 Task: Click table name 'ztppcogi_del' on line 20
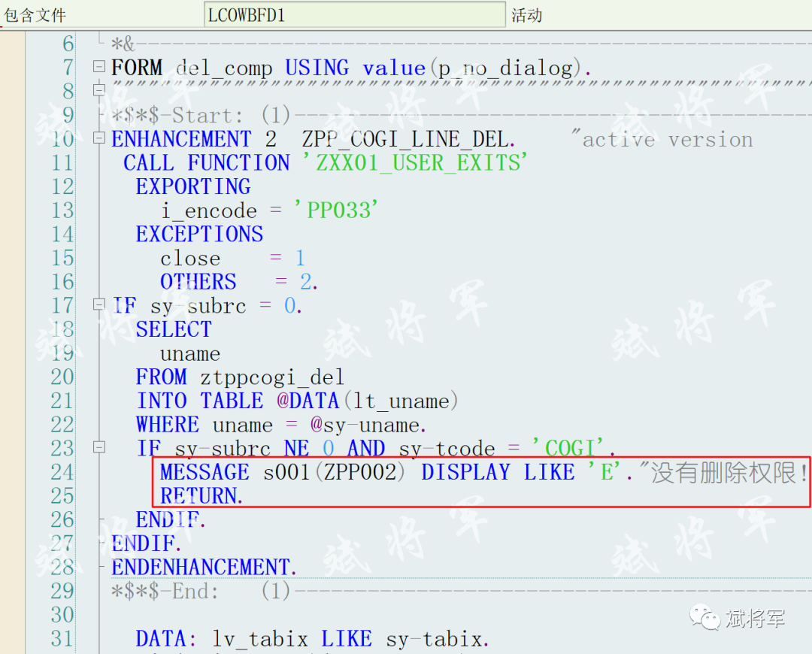click(272, 377)
